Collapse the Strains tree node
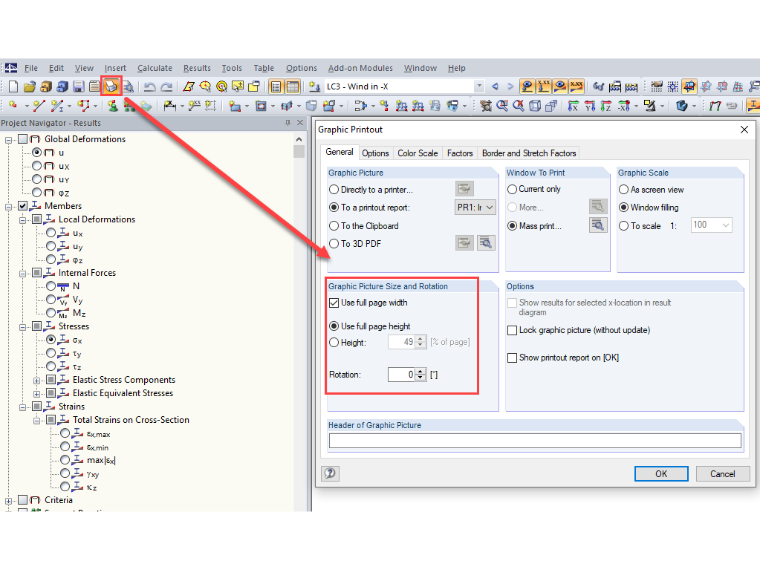Viewport: 760px width, 570px height. (x=22, y=407)
